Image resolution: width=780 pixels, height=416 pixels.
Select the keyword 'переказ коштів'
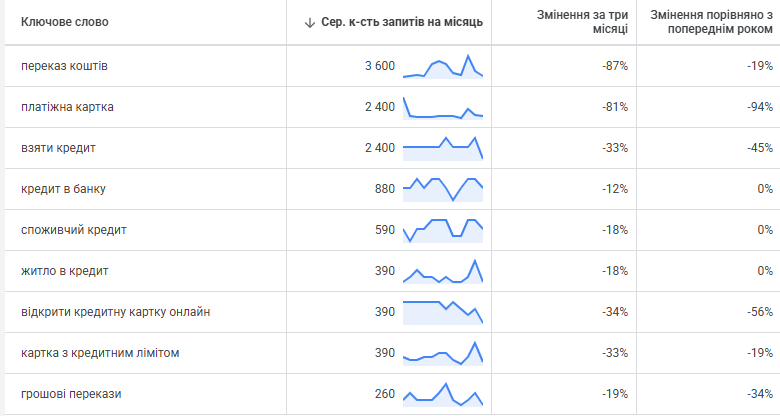(64, 66)
